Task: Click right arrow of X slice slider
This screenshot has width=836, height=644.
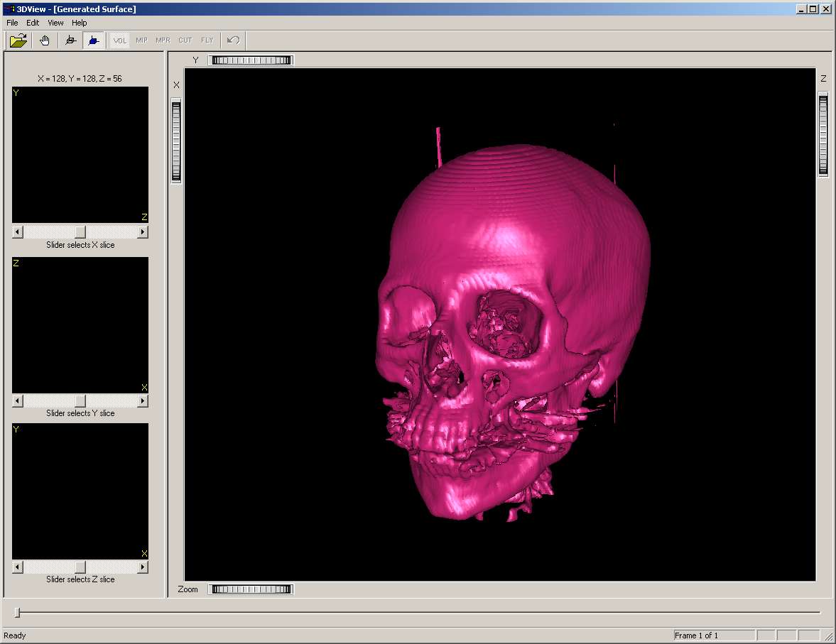Action: (x=143, y=232)
